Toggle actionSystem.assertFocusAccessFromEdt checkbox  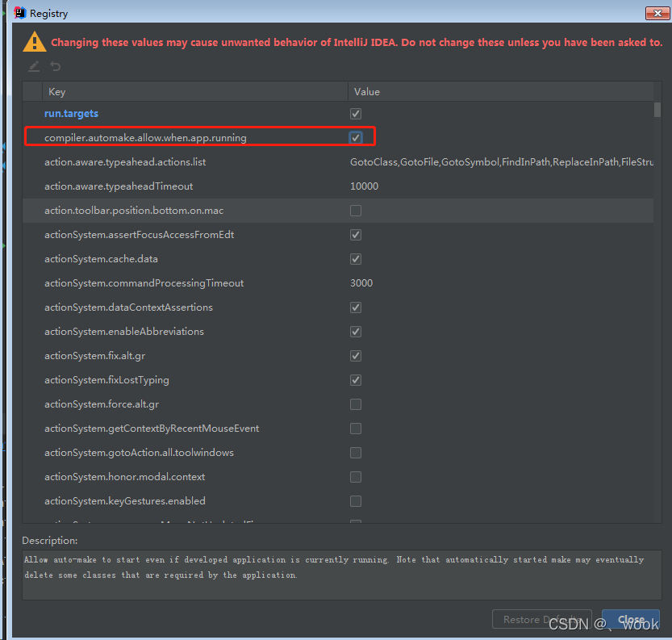pos(355,235)
